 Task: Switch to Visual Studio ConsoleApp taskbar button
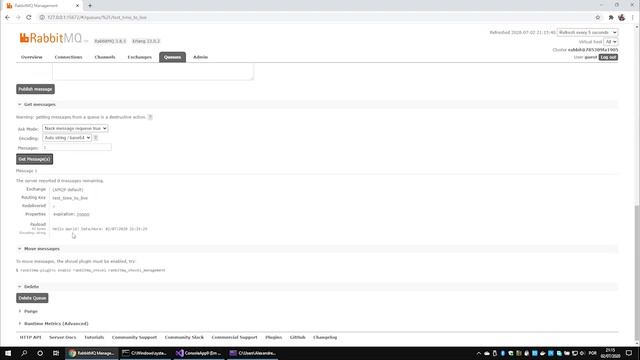tap(198, 353)
